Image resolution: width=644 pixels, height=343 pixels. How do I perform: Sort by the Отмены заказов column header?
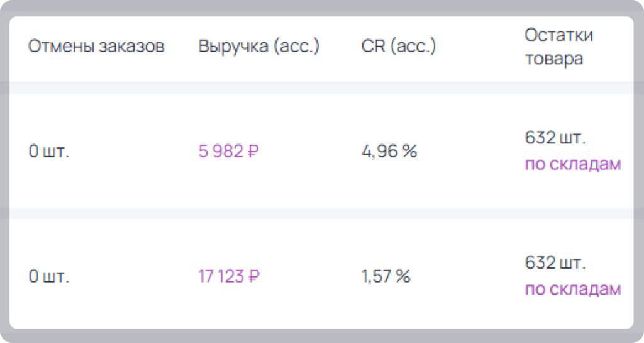[x=96, y=46]
